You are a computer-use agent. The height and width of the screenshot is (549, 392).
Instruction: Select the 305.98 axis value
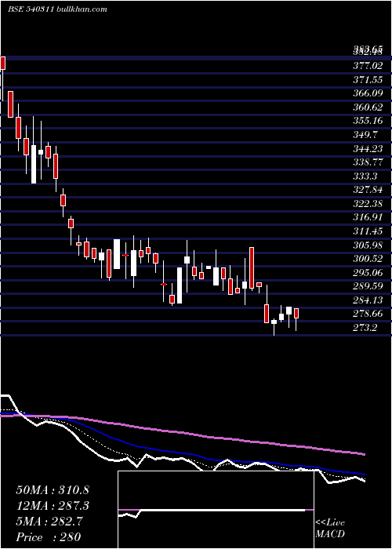(368, 245)
